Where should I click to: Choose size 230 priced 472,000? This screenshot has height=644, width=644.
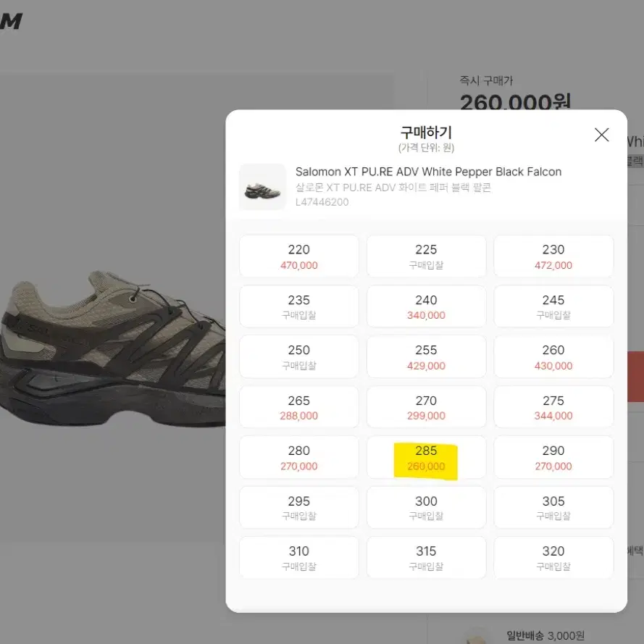click(553, 256)
